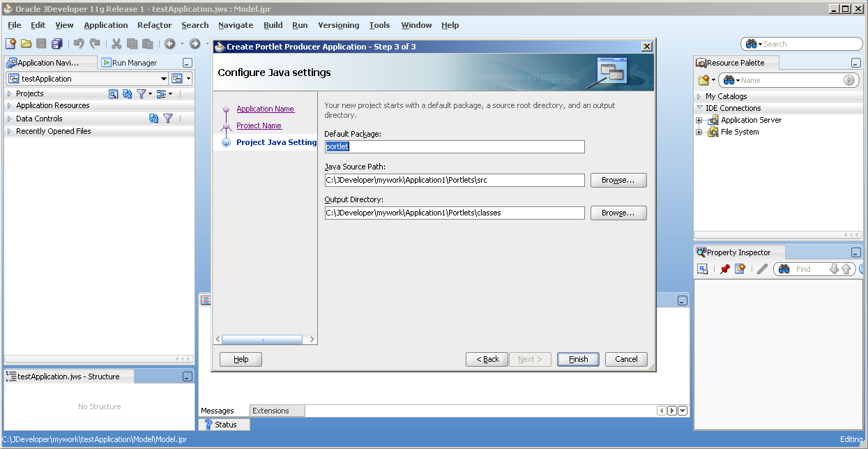Switch to the Run Manager tab
This screenshot has height=449, width=868.
(130, 63)
